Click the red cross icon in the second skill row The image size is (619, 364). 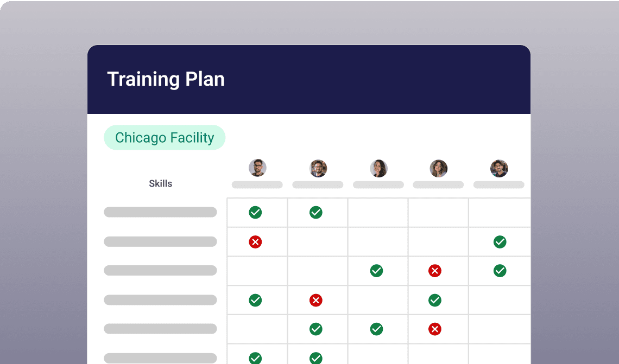pos(256,242)
